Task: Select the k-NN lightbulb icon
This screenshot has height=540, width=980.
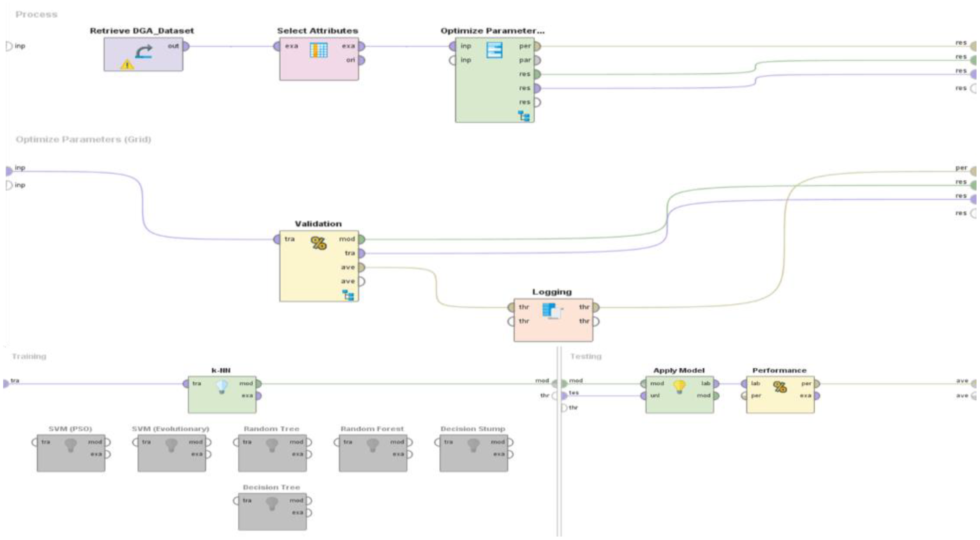Action: coord(222,387)
